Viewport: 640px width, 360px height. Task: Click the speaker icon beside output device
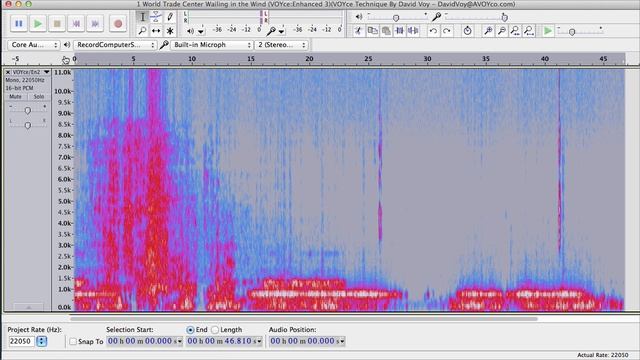click(x=67, y=45)
